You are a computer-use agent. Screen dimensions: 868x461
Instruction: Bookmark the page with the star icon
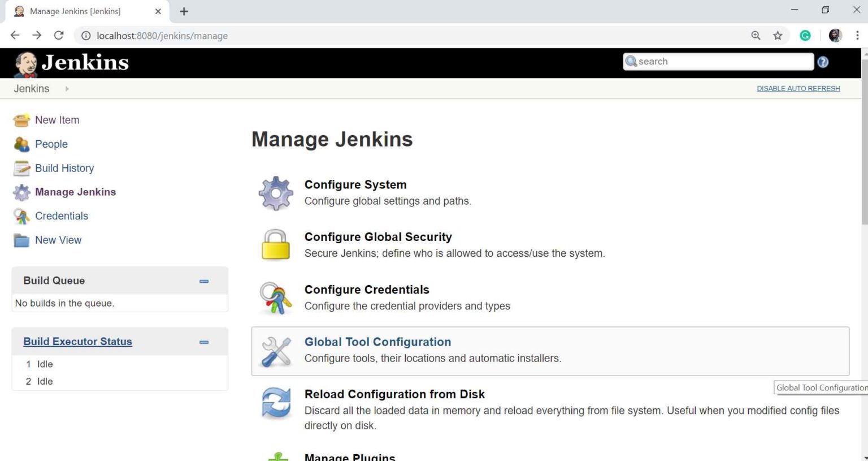coord(778,35)
